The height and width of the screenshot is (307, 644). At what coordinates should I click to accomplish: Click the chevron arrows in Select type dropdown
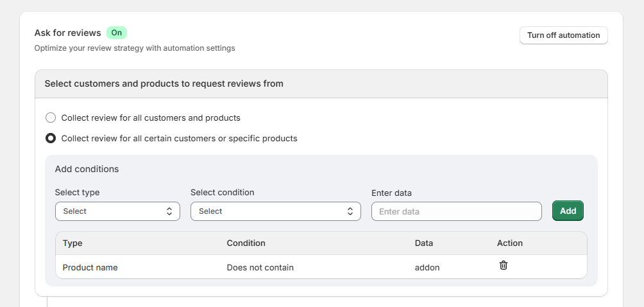169,211
